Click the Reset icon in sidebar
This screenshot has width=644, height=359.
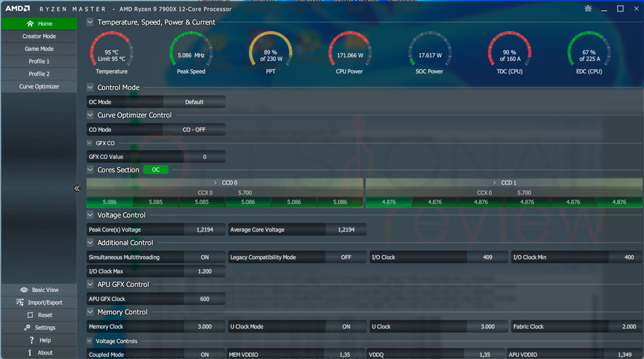[x=30, y=315]
